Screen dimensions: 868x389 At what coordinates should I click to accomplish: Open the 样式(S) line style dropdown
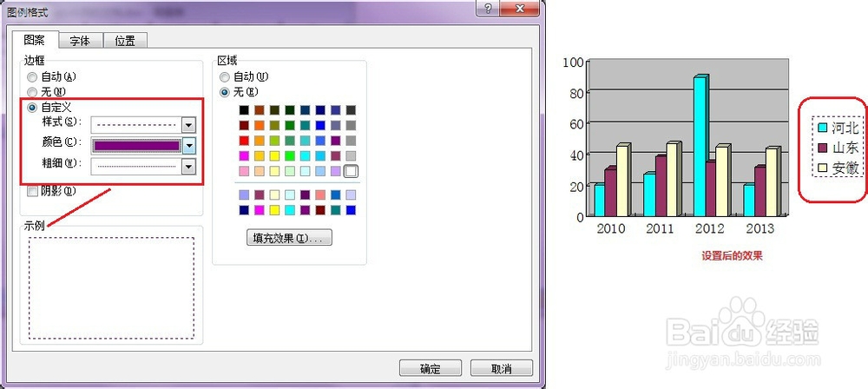tap(188, 124)
